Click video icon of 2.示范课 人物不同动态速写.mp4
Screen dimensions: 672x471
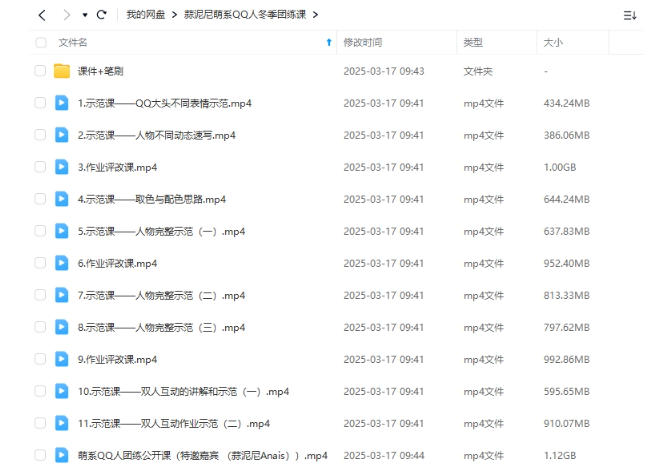click(62, 135)
